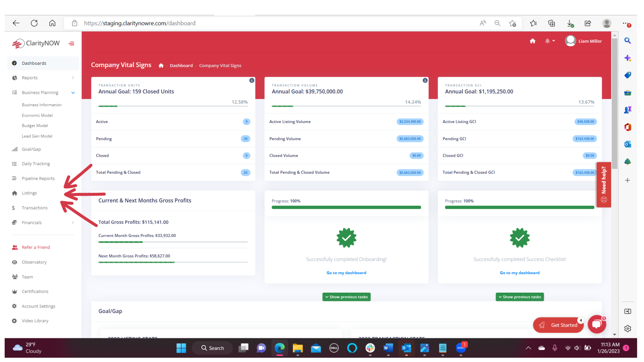Refresh the browser page
Viewport: 644px width, 362px height.
[34, 23]
